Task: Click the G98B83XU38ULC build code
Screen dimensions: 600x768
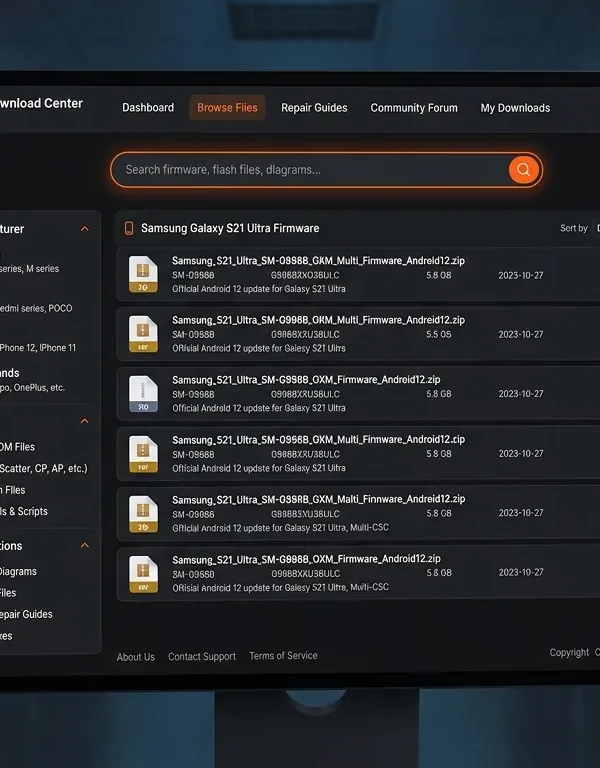Action: click(305, 514)
